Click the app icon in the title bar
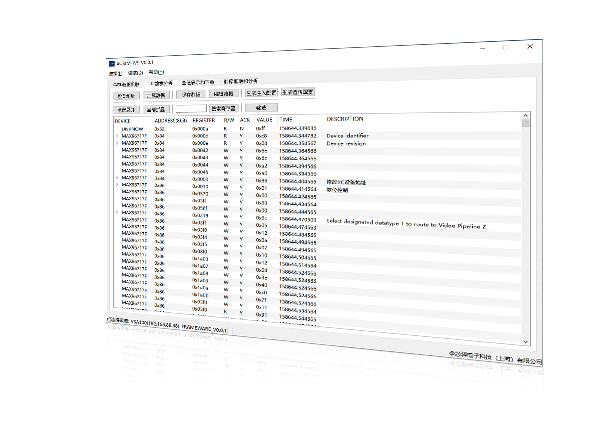The image size is (600, 433). 112,63
